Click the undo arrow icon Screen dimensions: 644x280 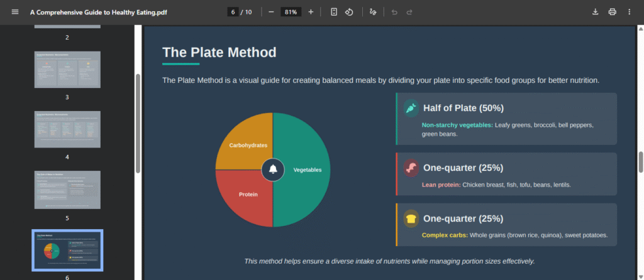tap(394, 12)
